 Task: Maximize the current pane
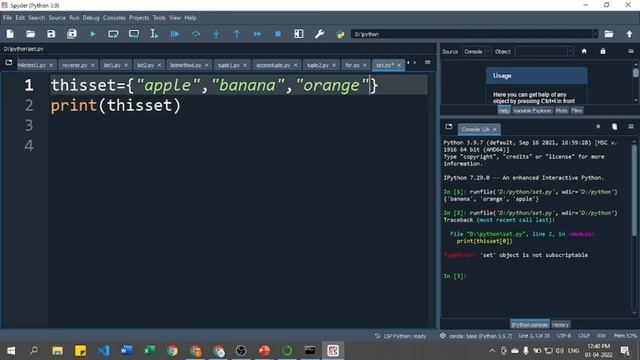click(x=299, y=34)
